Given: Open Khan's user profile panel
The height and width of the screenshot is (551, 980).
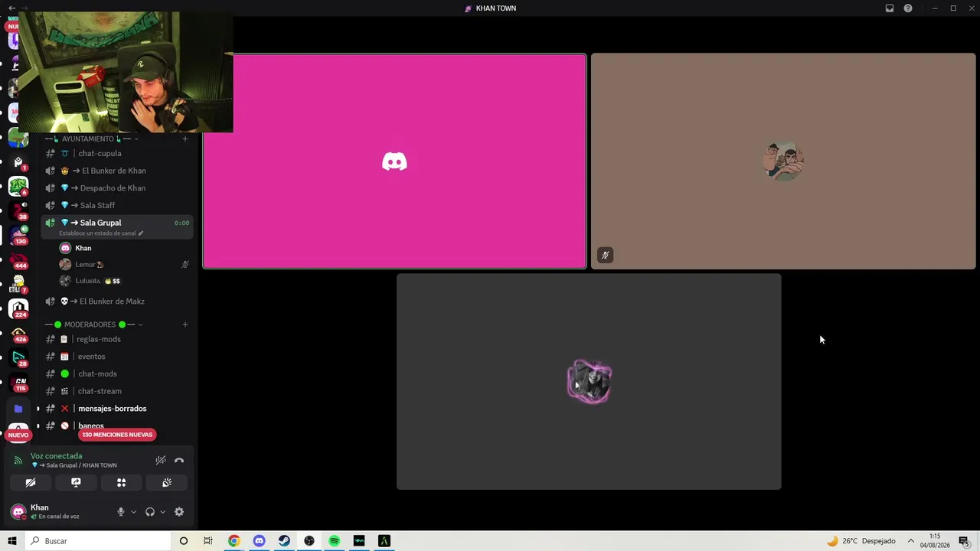Looking at the screenshot, I should pos(57,511).
